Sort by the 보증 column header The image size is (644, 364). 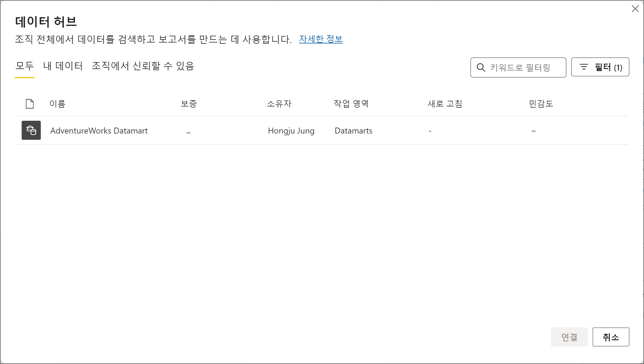189,104
